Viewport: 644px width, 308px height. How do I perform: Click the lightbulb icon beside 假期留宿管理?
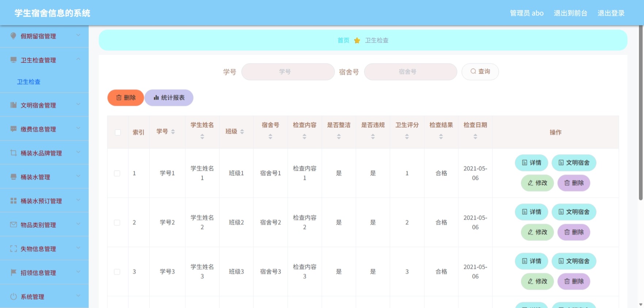(14, 36)
